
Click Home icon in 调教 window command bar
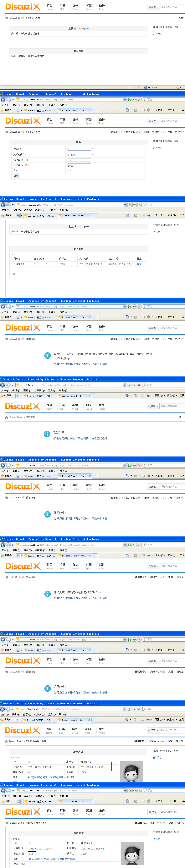[127, 110]
